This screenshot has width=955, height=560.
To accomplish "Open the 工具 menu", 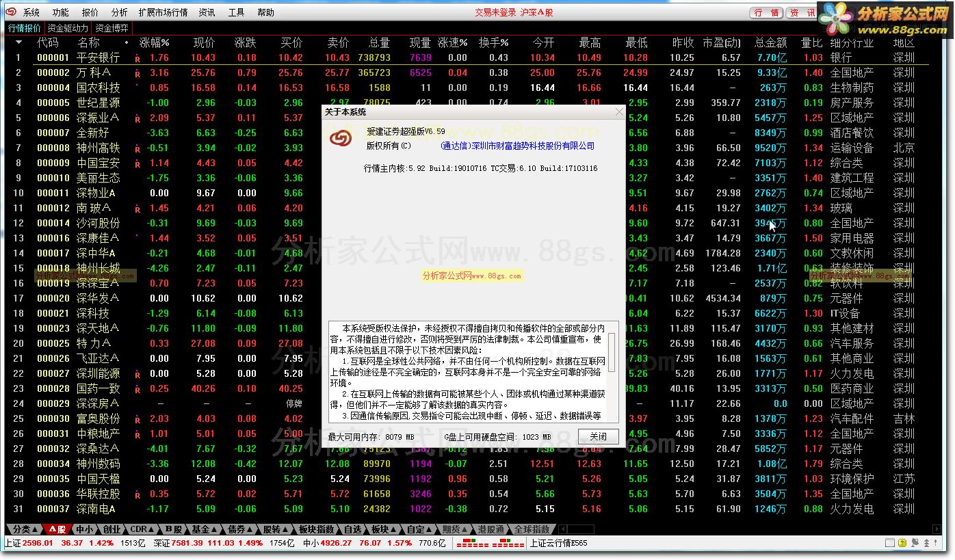I will click(236, 12).
